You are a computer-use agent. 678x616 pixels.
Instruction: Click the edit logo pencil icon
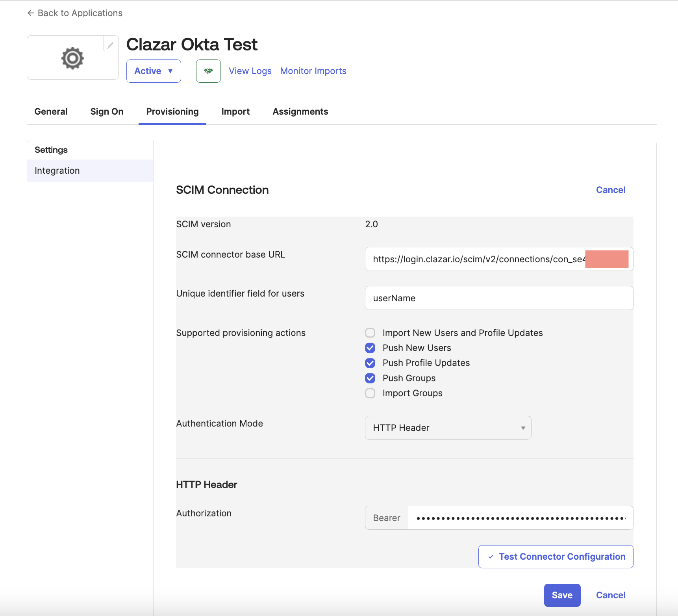click(110, 45)
